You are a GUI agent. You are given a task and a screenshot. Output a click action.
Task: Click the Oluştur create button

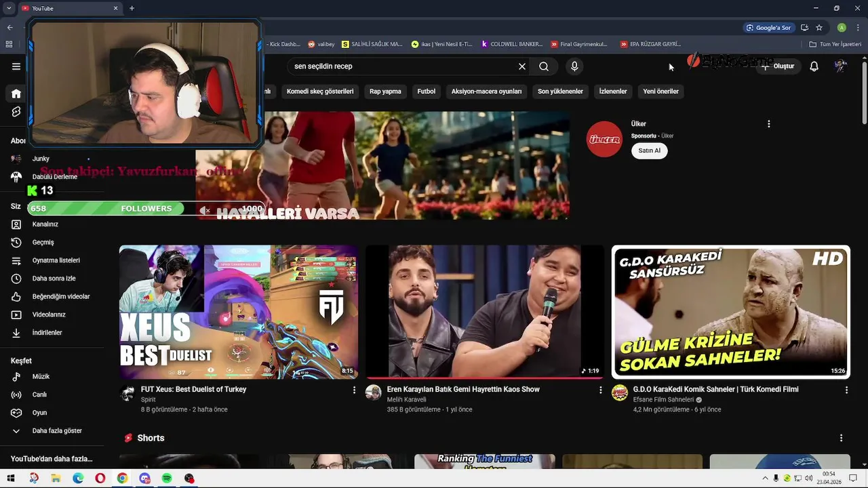coord(778,66)
